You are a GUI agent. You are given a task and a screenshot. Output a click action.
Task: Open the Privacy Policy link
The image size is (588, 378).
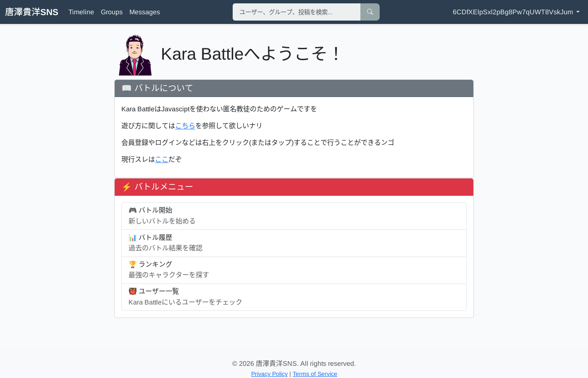(x=269, y=374)
